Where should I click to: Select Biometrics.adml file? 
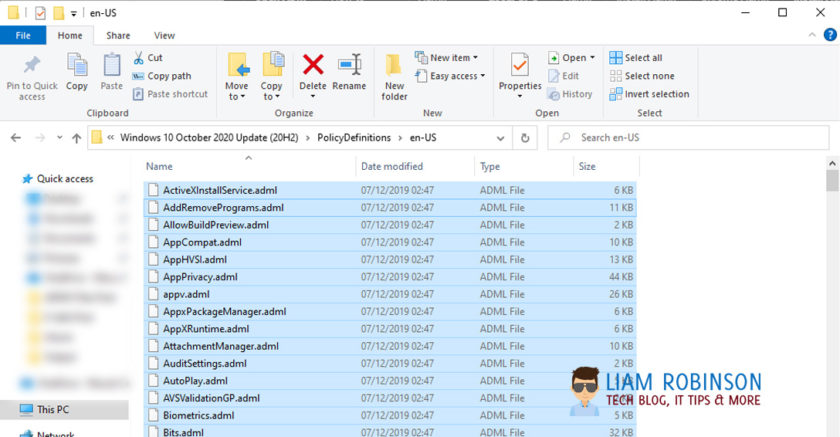pyautogui.click(x=390, y=415)
